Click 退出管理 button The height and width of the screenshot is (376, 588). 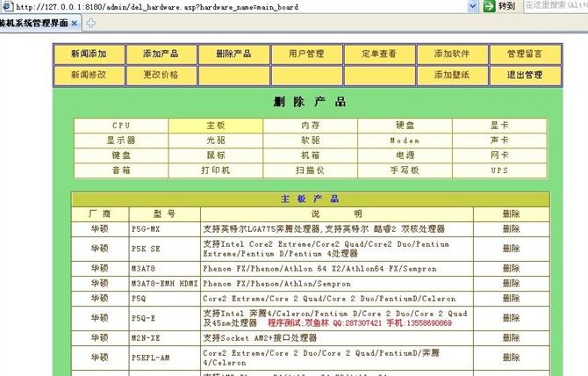[525, 75]
